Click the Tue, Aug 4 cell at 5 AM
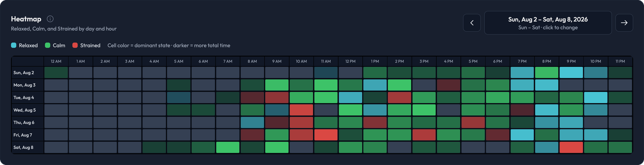 click(179, 97)
